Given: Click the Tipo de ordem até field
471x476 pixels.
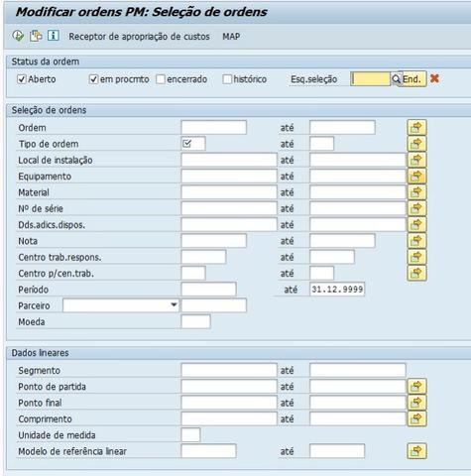Looking at the screenshot, I should point(321,144).
